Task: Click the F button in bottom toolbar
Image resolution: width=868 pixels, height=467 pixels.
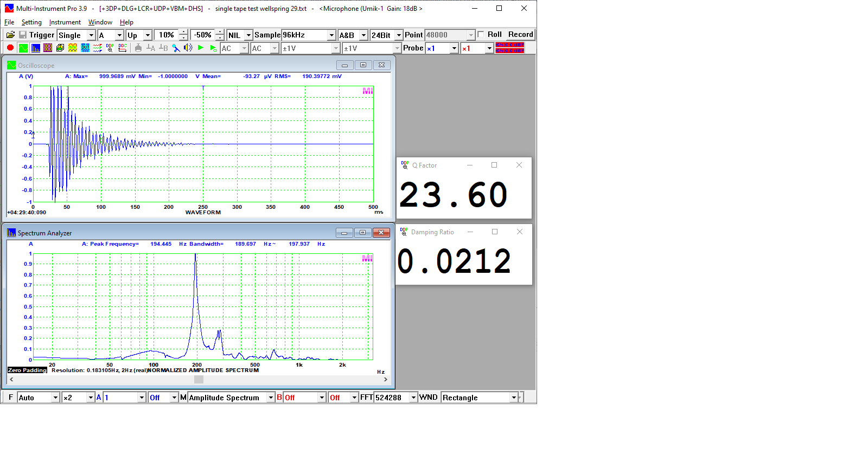Action: coord(10,398)
